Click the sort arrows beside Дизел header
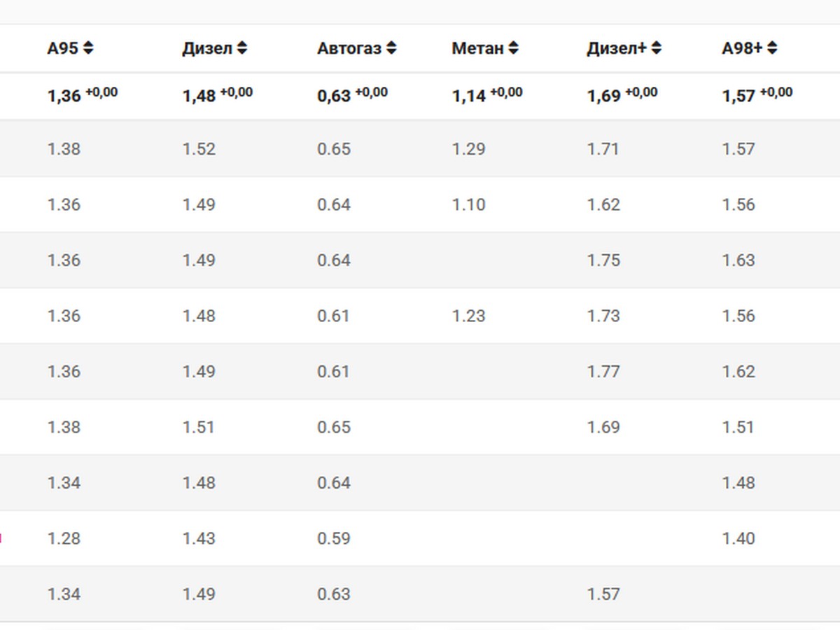840x630 pixels. pos(242,48)
